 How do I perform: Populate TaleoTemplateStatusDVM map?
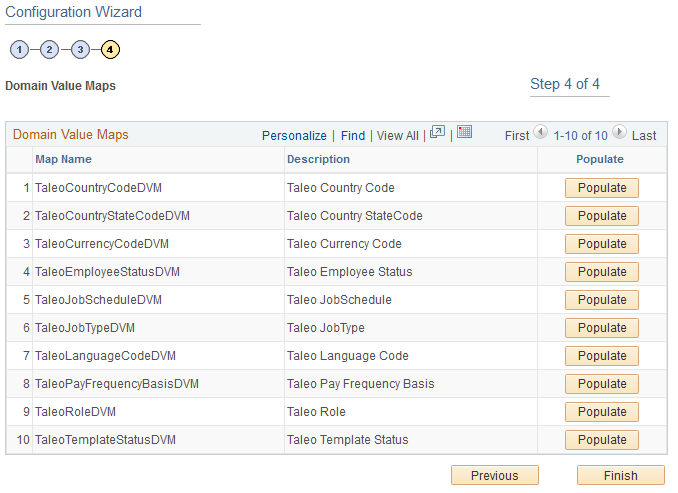(602, 440)
